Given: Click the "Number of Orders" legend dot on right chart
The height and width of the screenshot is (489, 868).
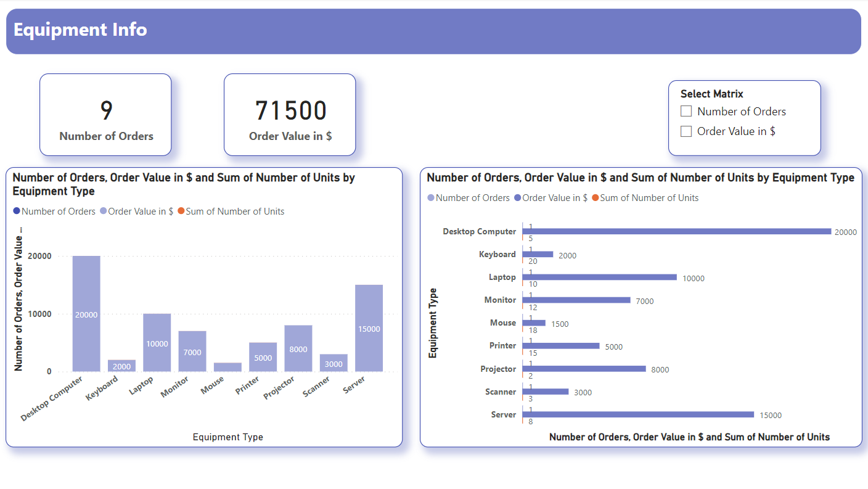Looking at the screenshot, I should pos(430,197).
